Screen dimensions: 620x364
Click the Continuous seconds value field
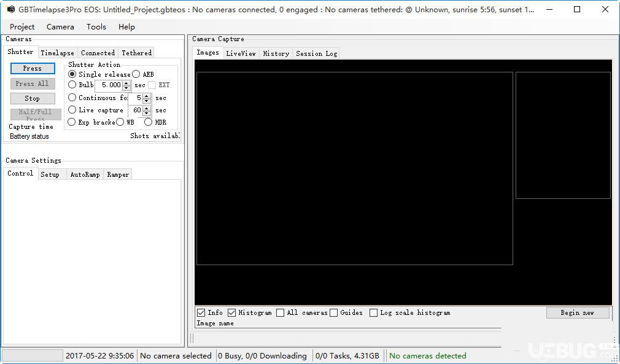[135, 98]
